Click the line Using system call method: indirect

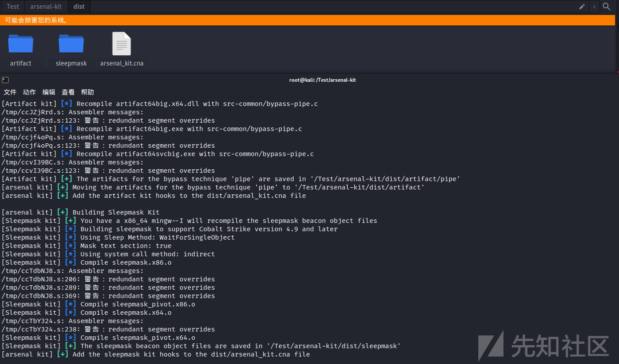(108, 254)
